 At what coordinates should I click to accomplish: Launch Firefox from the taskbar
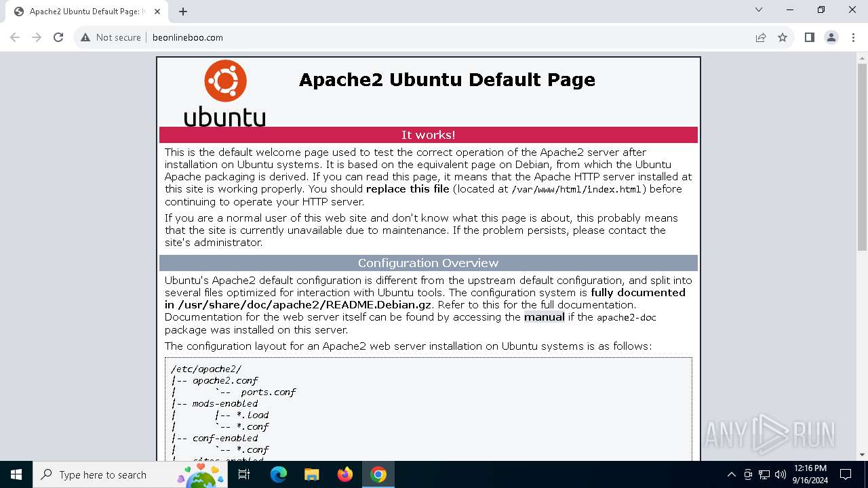345,474
